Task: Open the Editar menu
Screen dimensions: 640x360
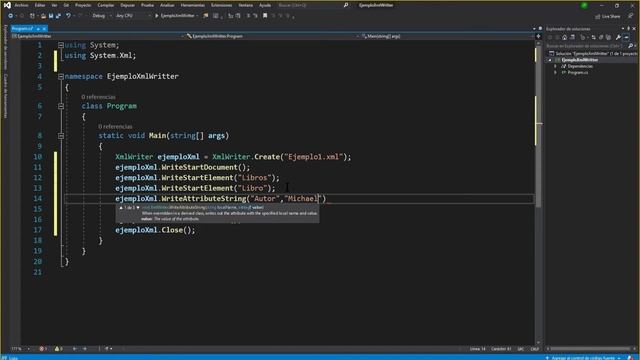Action: click(x=40, y=5)
